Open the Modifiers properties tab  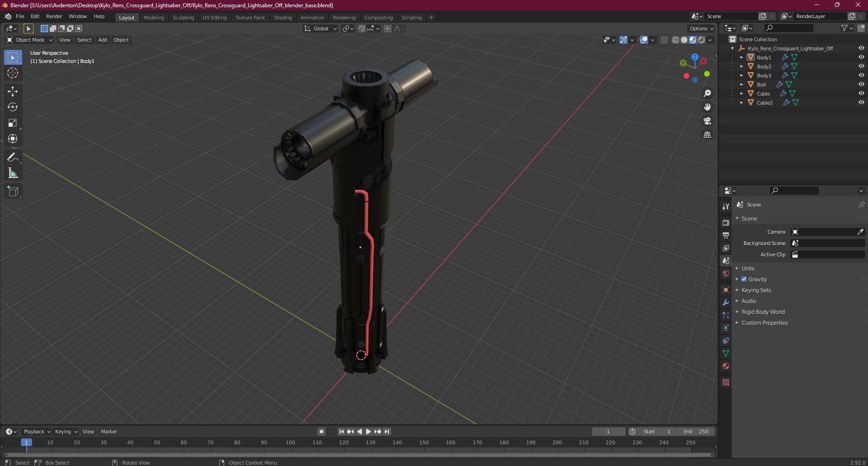tap(726, 303)
